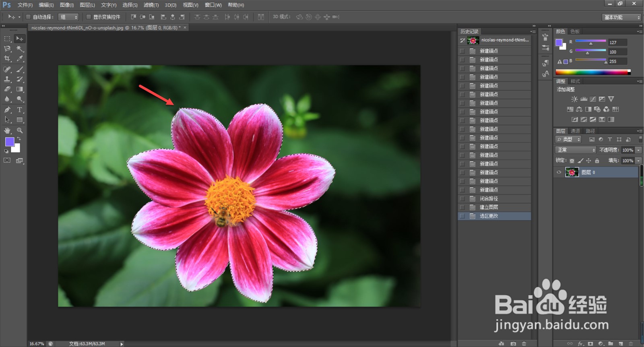Add Levels adjustment
Image resolution: width=644 pixels, height=347 pixels.
(x=584, y=99)
